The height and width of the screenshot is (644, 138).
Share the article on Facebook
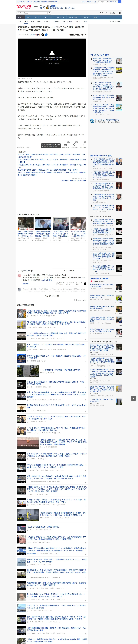tap(46, 35)
